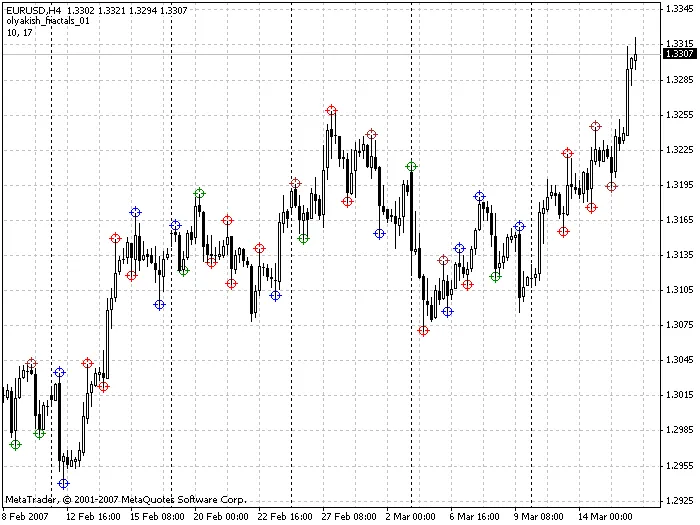Image resolution: width=700 pixels, height=525 pixels.
Task: Click the green fractal marker above the 20 Feb high
Action: (199, 193)
